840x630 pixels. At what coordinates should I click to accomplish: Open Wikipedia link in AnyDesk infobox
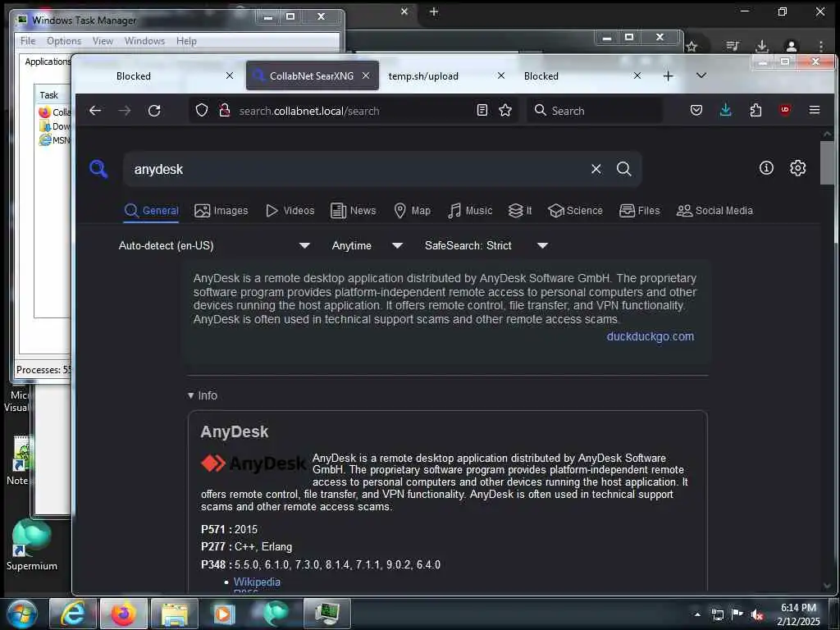coord(257,582)
